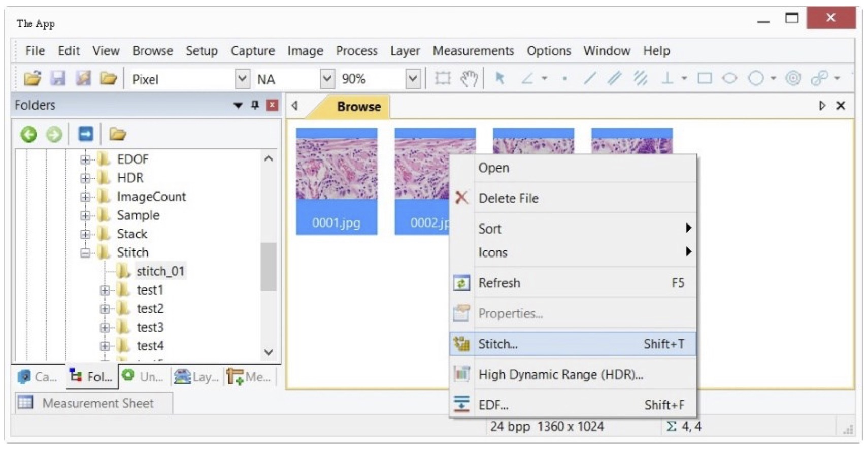Open the 90% zoom dropdown
Image resolution: width=868 pixels, height=449 pixels.
click(x=413, y=79)
